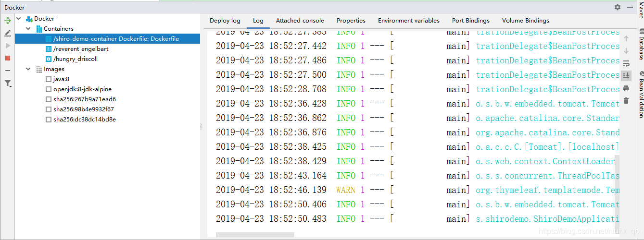Viewport: 644px width, 240px height.
Task: Click the green Deploy icon in Docker toolbar
Action: tap(8, 21)
